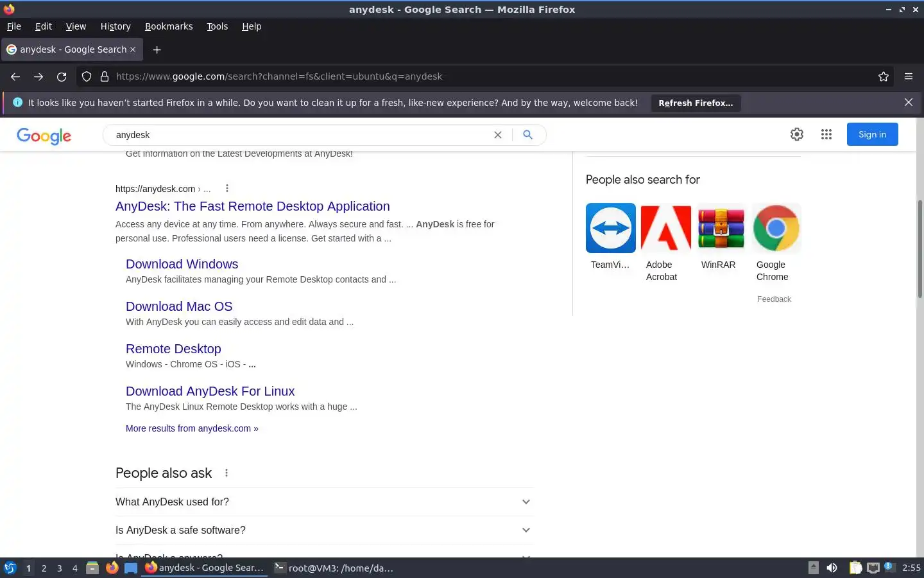Open the Tools menu
The width and height of the screenshot is (924, 578).
[217, 26]
